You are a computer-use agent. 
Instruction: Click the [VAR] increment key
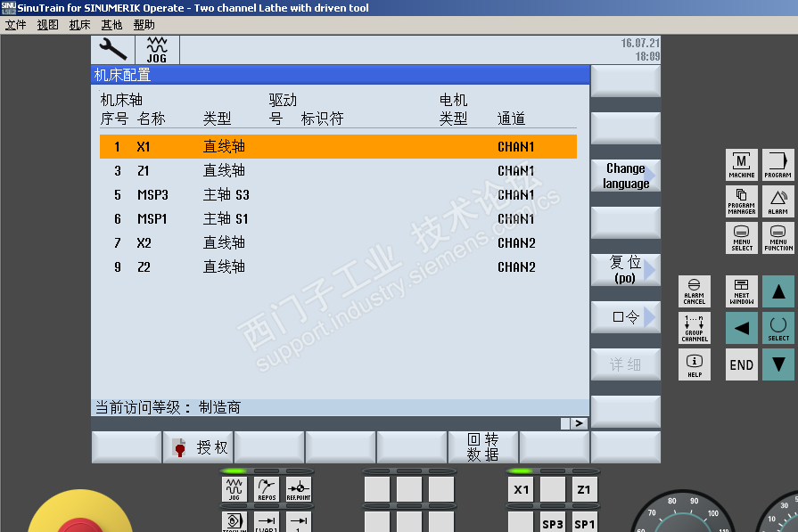pyautogui.click(x=267, y=522)
